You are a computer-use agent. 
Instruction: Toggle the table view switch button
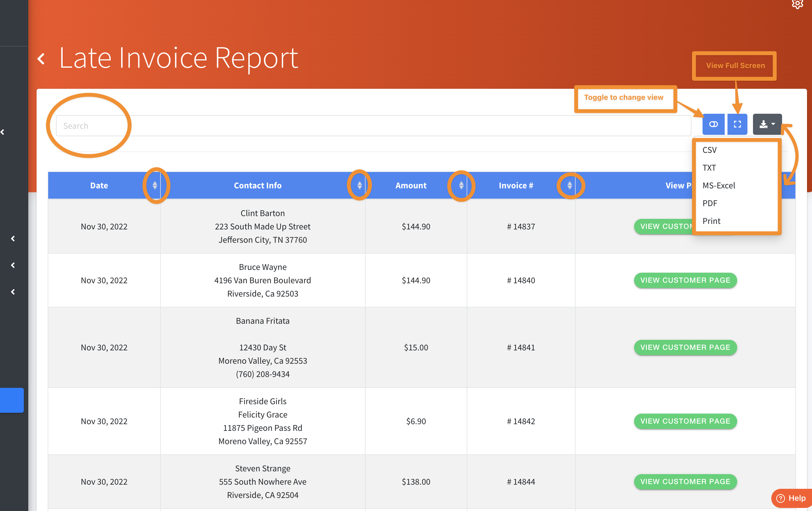713,124
